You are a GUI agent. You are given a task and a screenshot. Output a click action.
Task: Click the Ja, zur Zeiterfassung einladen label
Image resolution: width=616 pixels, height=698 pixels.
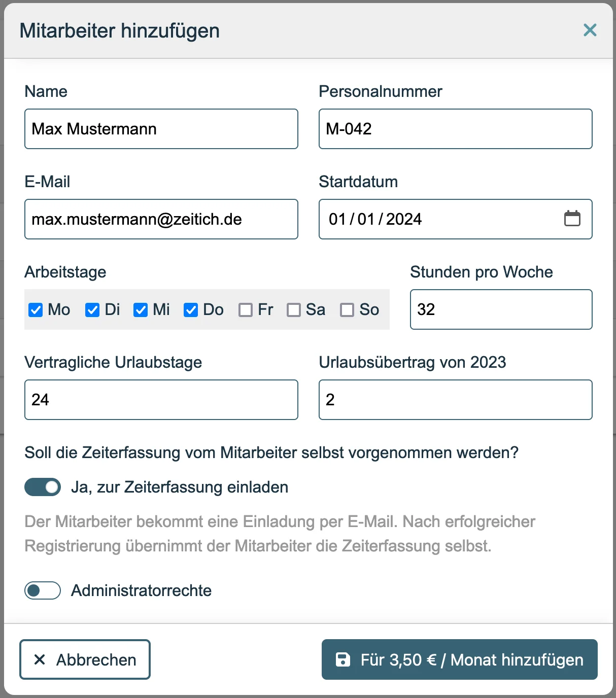pos(180,487)
